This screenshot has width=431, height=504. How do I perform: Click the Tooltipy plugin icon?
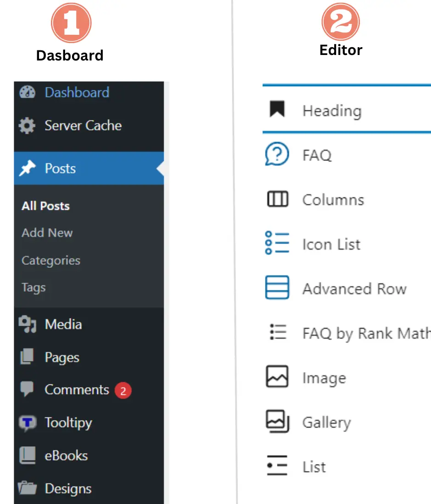[x=27, y=422]
